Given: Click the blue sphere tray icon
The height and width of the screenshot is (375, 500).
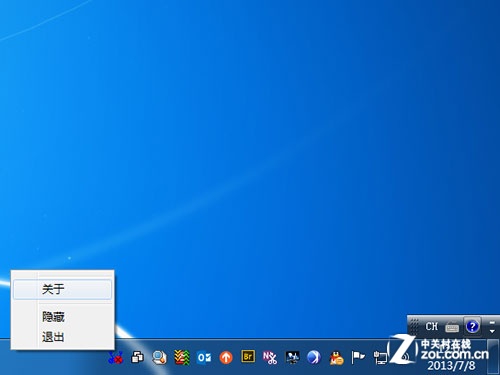Looking at the screenshot, I should click(314, 358).
